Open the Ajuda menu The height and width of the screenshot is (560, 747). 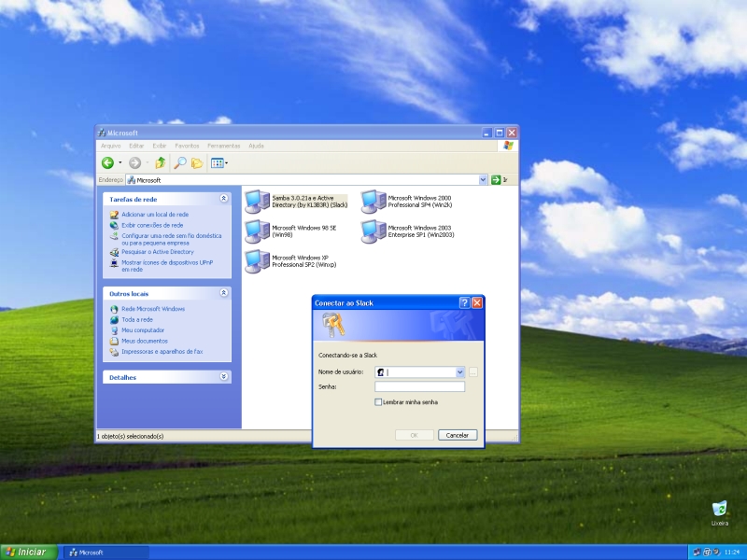click(256, 146)
